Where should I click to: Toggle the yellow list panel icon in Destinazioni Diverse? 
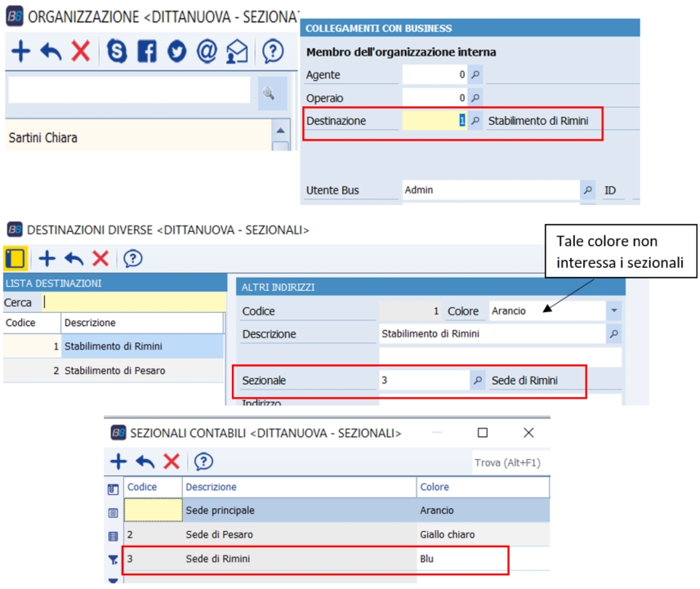16,258
